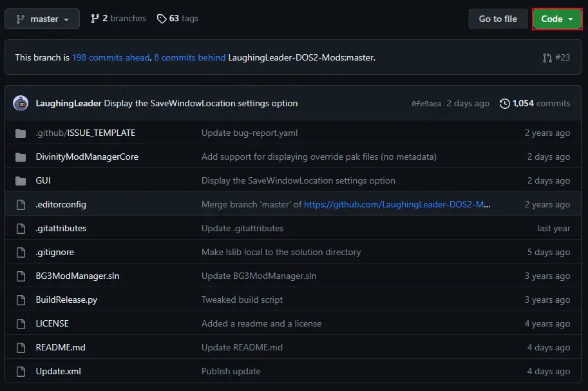This screenshot has width=588, height=391.
Task: Open the DivinityModManagerCore folder
Action: tap(87, 157)
